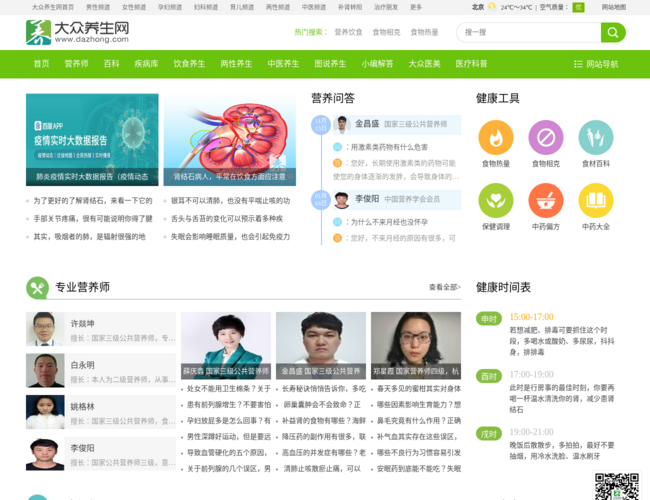650x500 pixels.
Task: Open article 失眠会影响睡眠质量
Action: 230,237
